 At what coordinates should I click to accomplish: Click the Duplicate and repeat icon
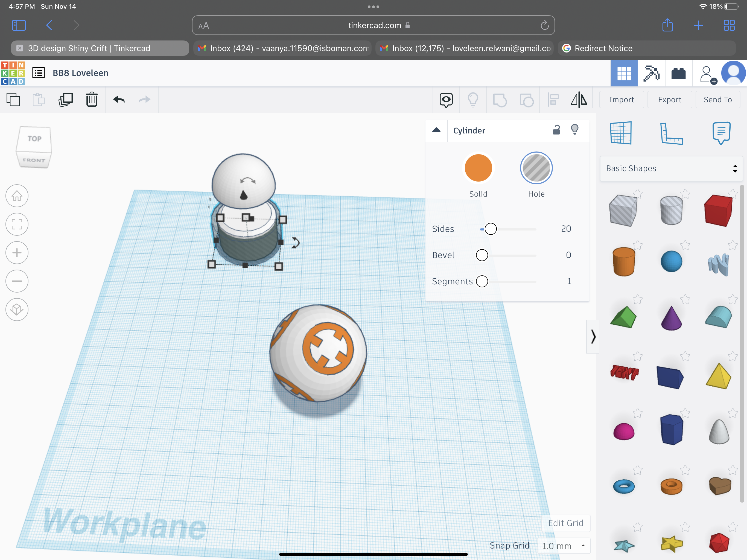point(66,100)
